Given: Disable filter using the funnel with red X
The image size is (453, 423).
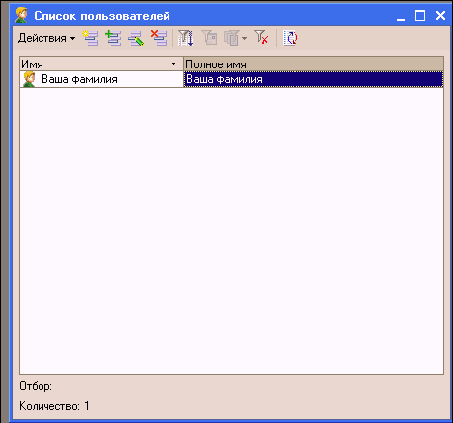Looking at the screenshot, I should point(261,37).
